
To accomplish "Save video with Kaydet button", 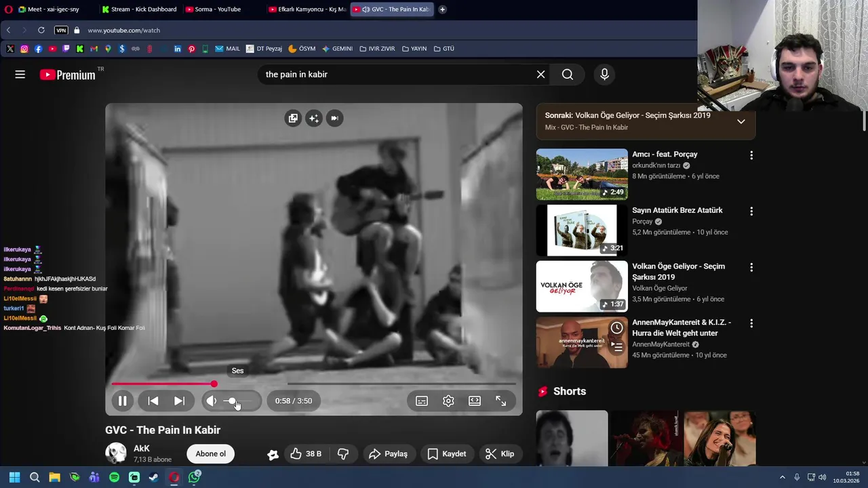I will tap(447, 454).
